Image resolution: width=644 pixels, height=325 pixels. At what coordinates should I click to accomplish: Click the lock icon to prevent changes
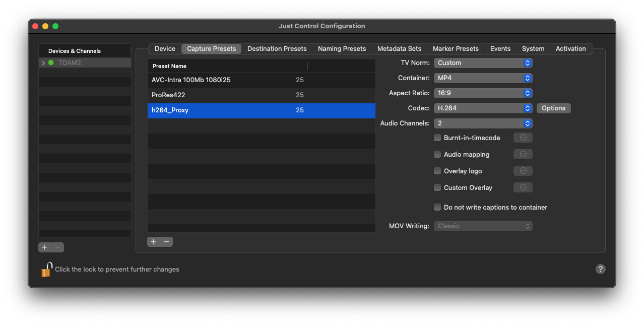(x=46, y=270)
